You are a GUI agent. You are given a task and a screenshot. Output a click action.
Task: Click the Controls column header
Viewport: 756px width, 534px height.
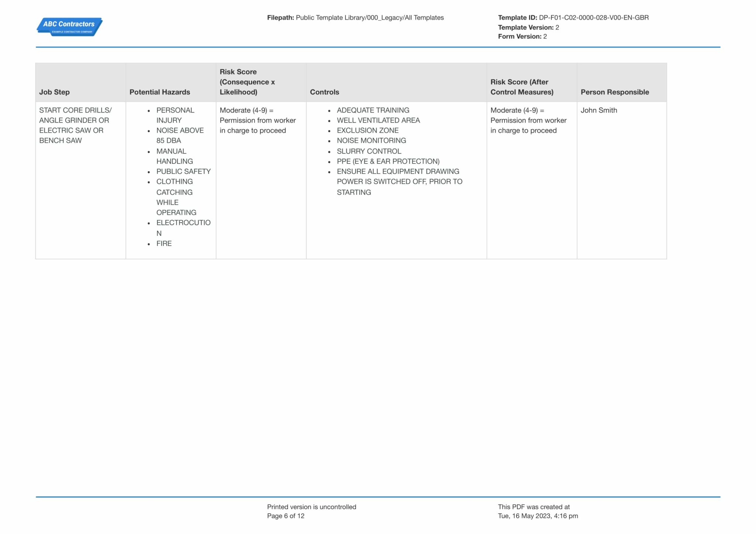pyautogui.click(x=324, y=92)
